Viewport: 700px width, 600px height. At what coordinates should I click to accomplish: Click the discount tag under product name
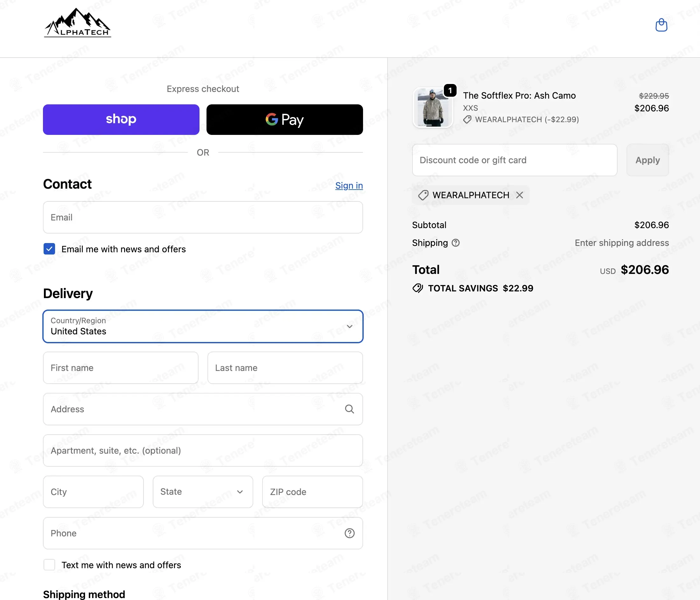(x=467, y=120)
